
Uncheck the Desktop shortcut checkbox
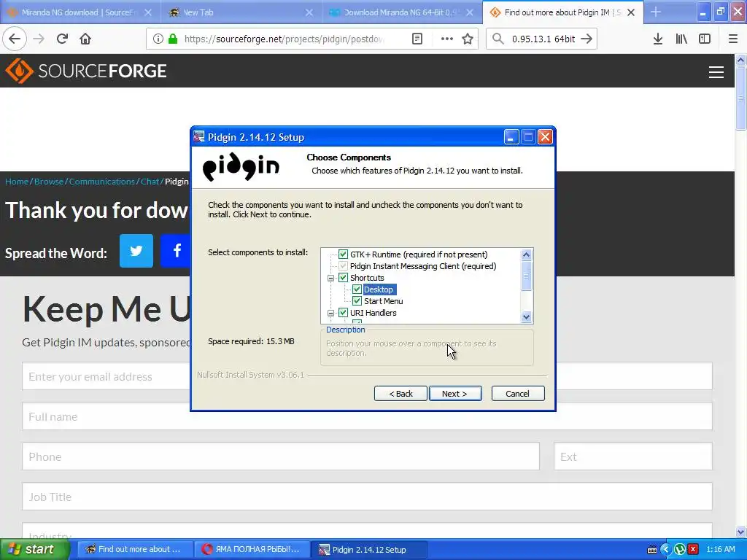click(x=357, y=289)
